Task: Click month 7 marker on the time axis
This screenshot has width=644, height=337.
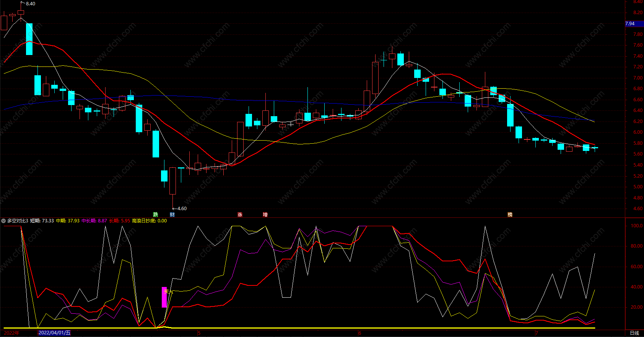Action: (537, 333)
